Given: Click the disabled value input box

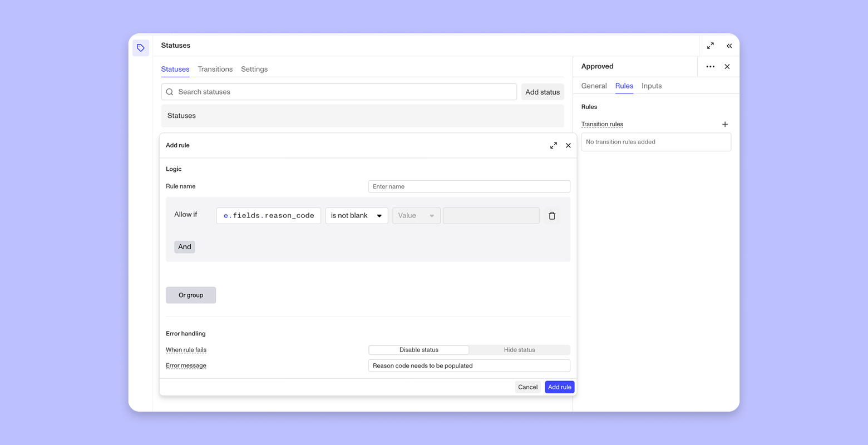Looking at the screenshot, I should (491, 216).
